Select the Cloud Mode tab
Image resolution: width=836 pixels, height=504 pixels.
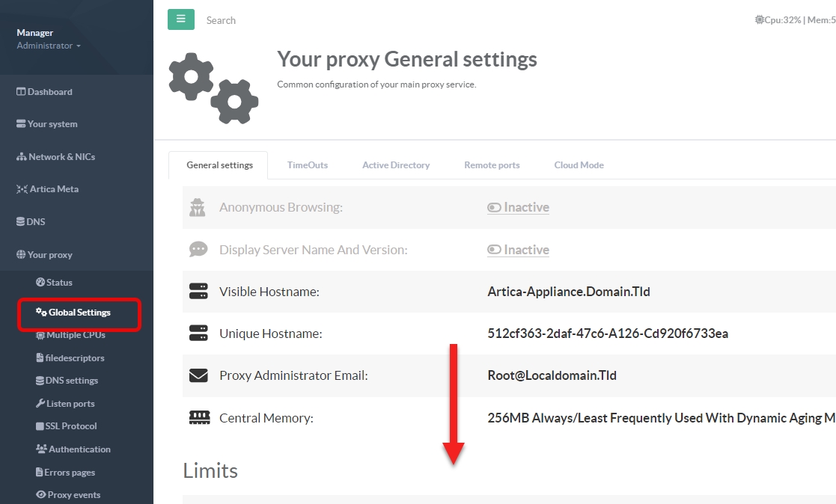click(579, 165)
